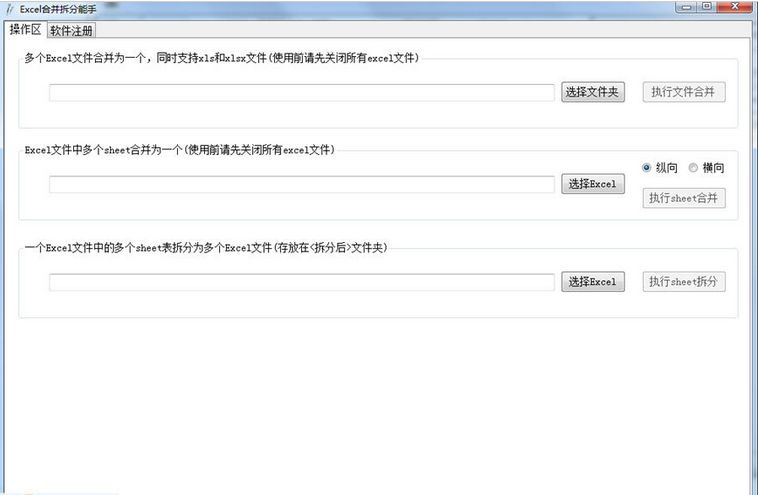Open the 操作区 tab
Screen dimensions: 758x495
coord(25,29)
